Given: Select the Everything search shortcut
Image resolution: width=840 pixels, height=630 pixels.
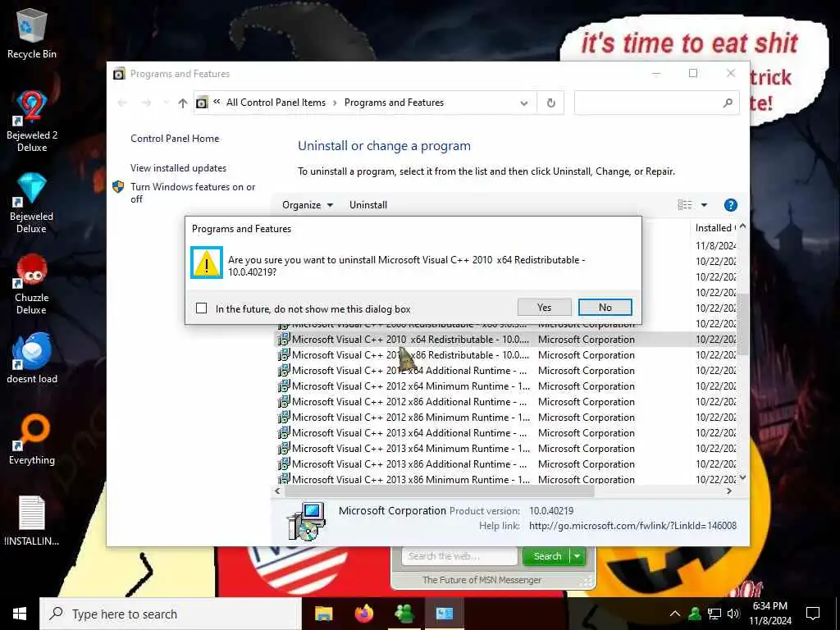Looking at the screenshot, I should tap(32, 440).
